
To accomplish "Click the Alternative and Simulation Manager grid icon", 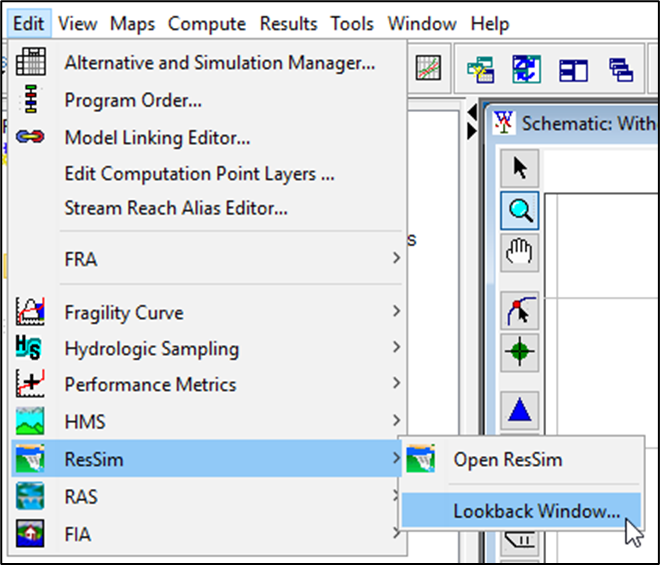I will (x=30, y=62).
